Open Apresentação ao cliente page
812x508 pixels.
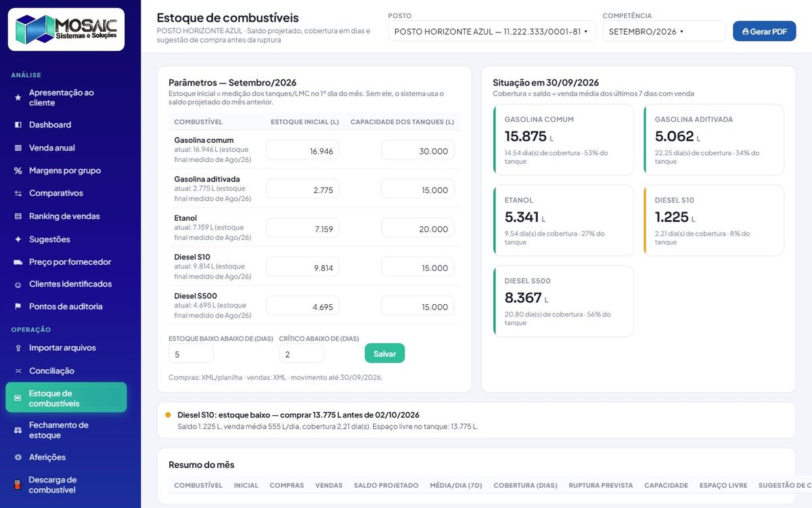point(66,98)
